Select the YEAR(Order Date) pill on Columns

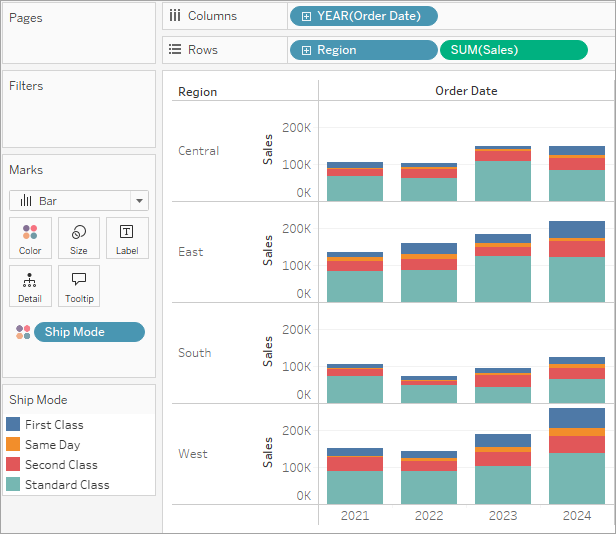click(363, 16)
